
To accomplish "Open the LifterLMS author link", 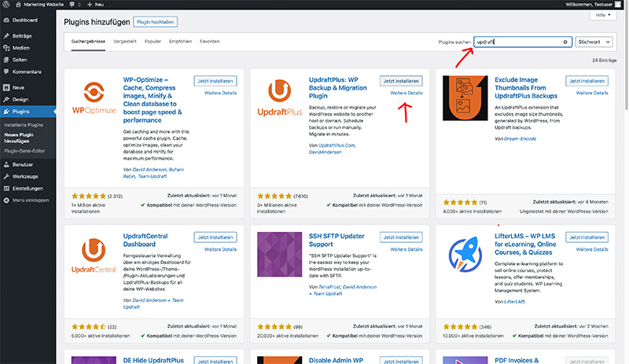I will (514, 302).
